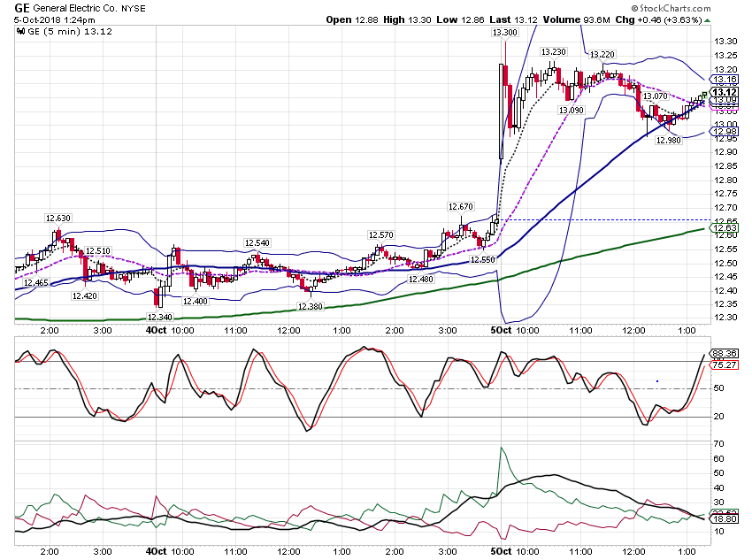This screenshot has width=752, height=560.
Task: Click the 12.550 price annotation
Action: (x=482, y=260)
